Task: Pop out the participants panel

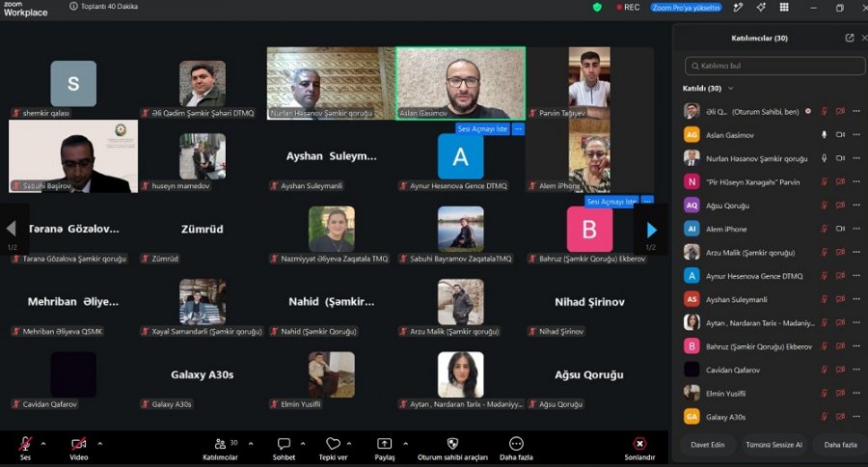Action: click(x=849, y=38)
